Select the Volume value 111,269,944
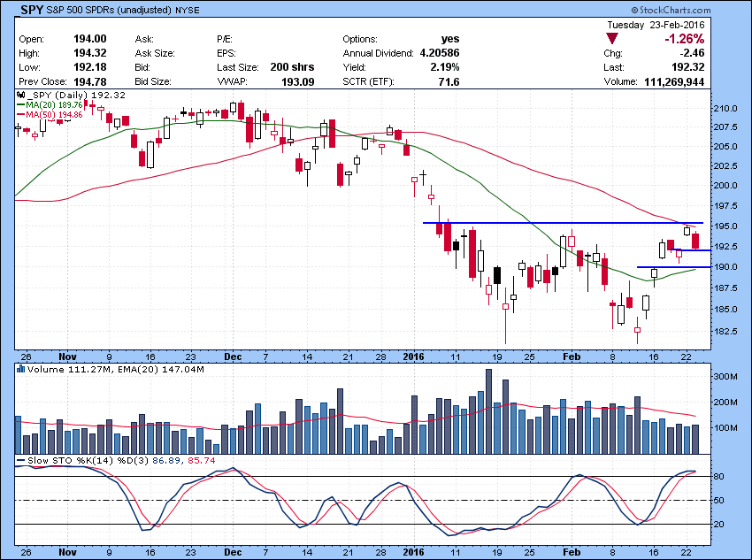Image resolution: width=752 pixels, height=560 pixels. tap(674, 81)
